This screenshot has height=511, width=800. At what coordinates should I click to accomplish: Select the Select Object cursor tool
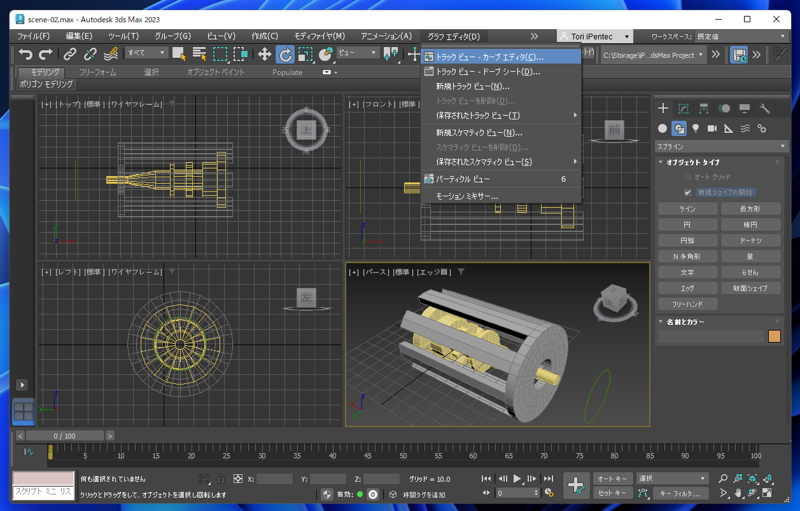[179, 54]
